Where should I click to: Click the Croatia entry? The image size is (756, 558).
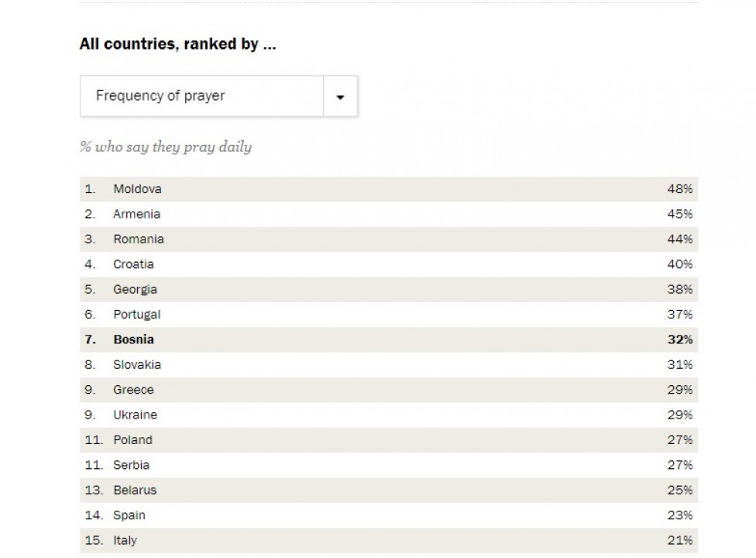[133, 264]
